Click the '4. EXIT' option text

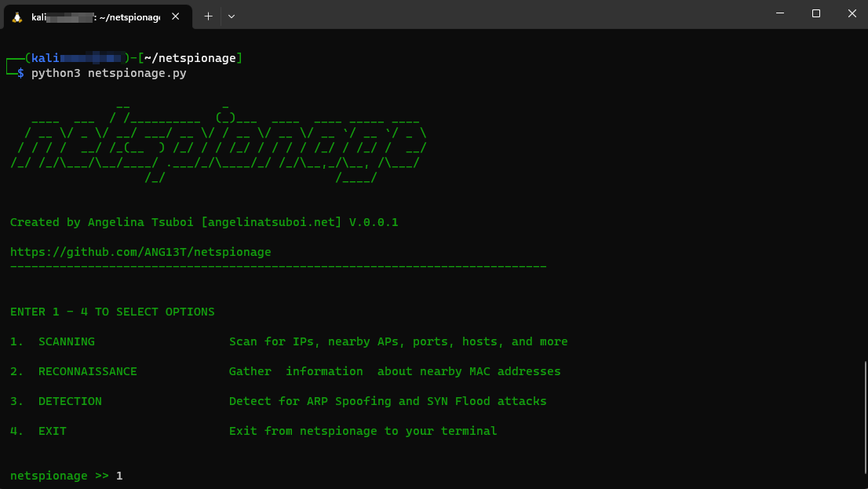click(x=38, y=432)
